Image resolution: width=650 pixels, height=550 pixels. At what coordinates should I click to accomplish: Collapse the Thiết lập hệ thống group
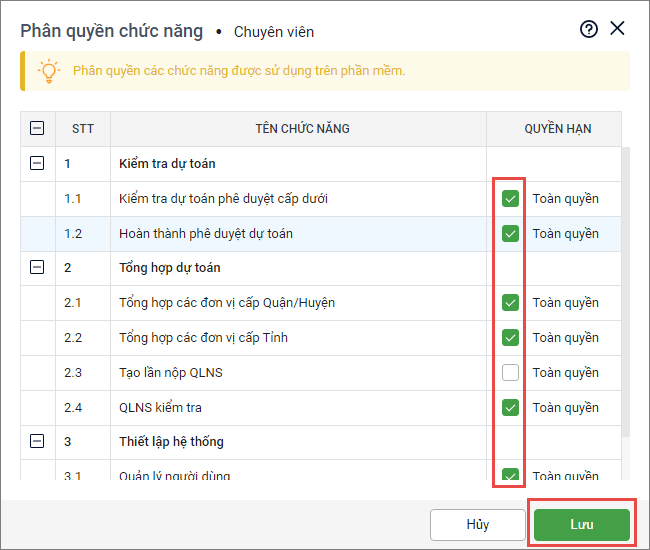37,441
